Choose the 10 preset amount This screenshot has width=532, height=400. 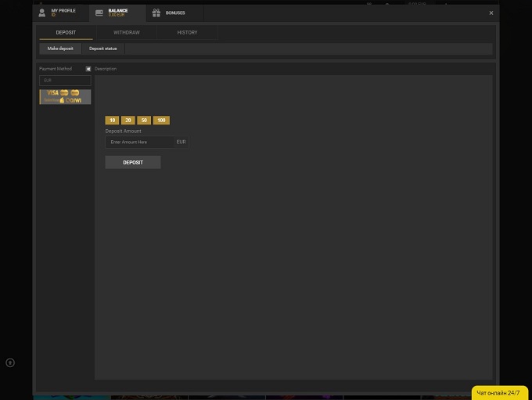tap(112, 121)
